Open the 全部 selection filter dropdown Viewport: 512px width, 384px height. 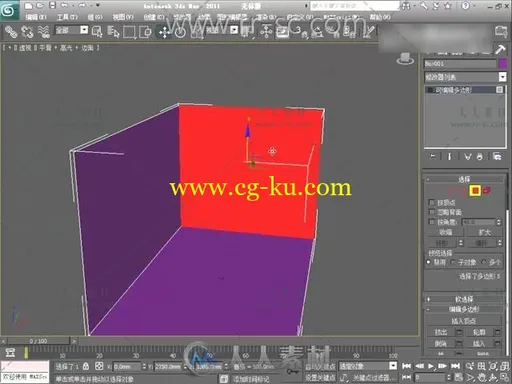pyautogui.click(x=71, y=31)
